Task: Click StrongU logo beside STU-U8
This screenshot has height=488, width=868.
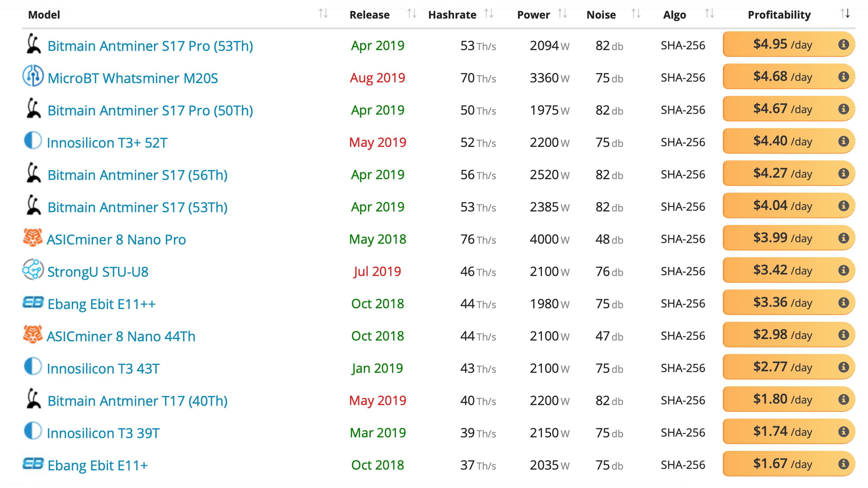Action: click(33, 269)
